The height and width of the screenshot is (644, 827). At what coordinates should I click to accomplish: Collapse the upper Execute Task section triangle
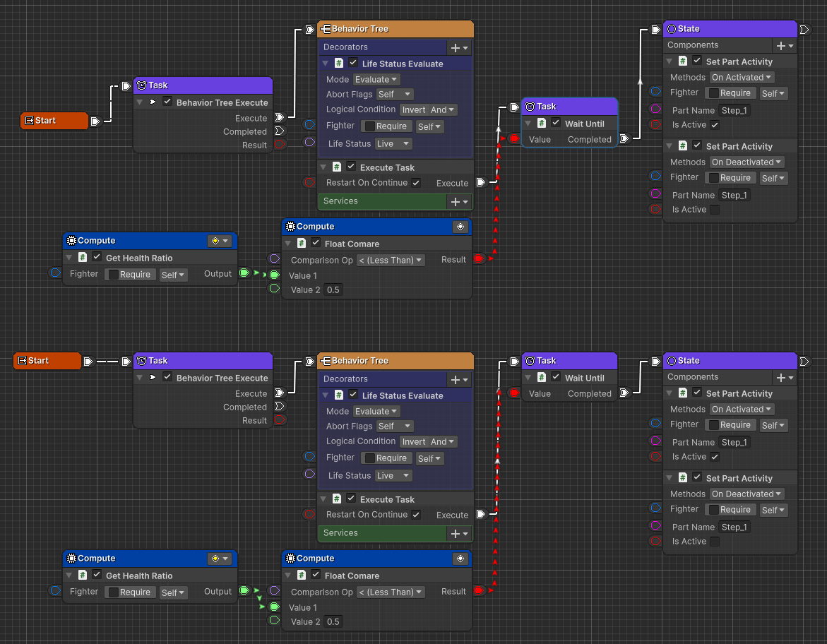coord(323,167)
